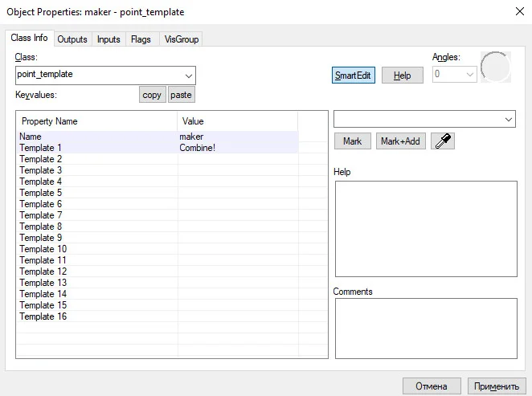Expand the Class combo box arrow
532x396 pixels.
[x=189, y=76]
